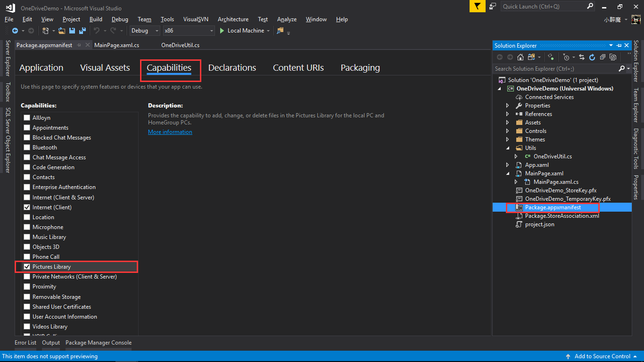The image size is (644, 362).
Task: Expand the Properties node in Solution Explorer
Action: click(508, 106)
